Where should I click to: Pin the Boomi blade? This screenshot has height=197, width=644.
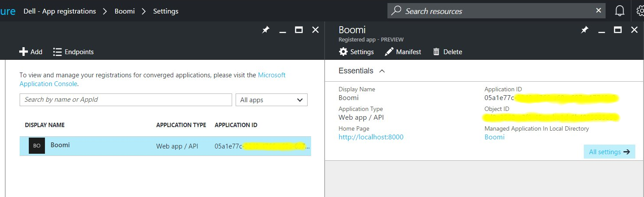click(x=585, y=30)
